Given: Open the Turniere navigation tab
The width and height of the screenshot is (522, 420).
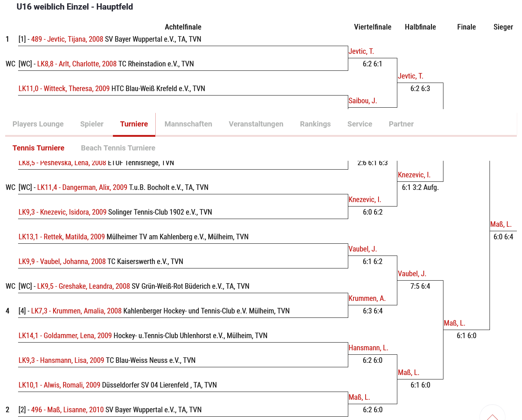Looking at the screenshot, I should click(134, 124).
